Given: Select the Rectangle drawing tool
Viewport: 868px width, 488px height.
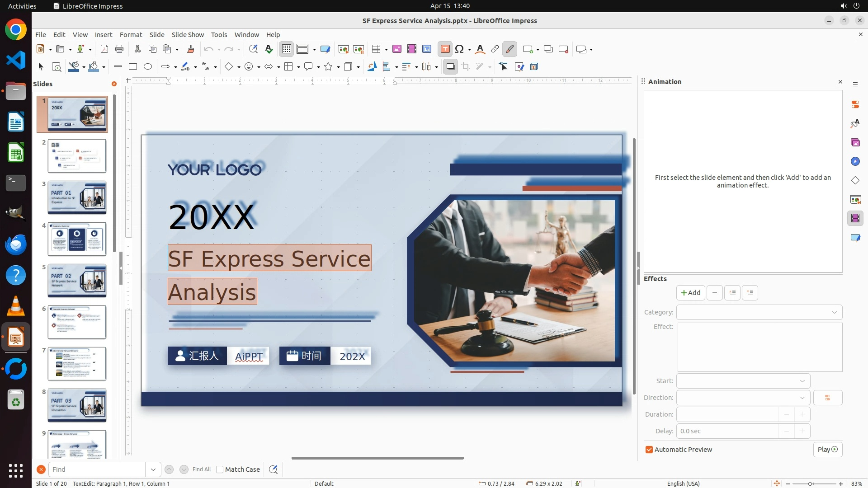Looking at the screenshot, I should pos(133,67).
